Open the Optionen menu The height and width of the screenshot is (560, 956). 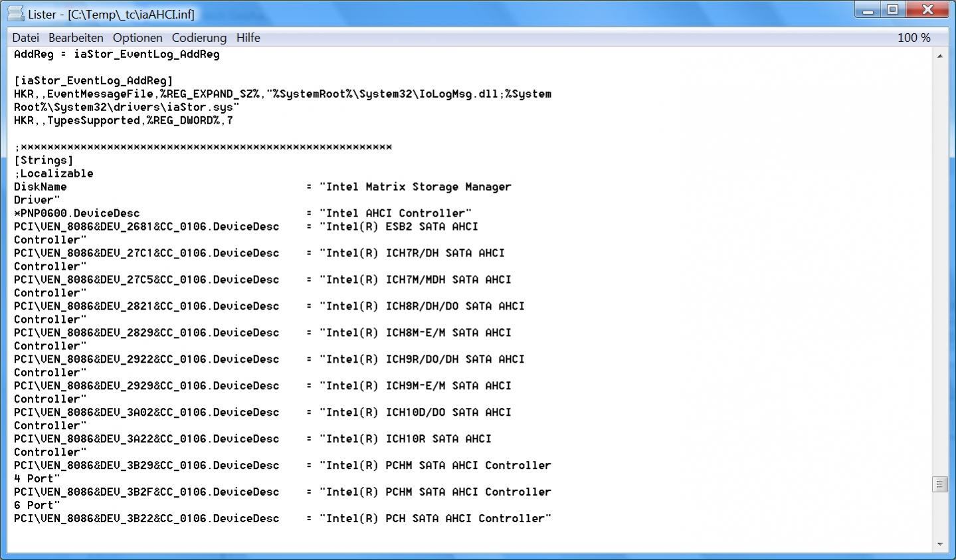tap(138, 38)
